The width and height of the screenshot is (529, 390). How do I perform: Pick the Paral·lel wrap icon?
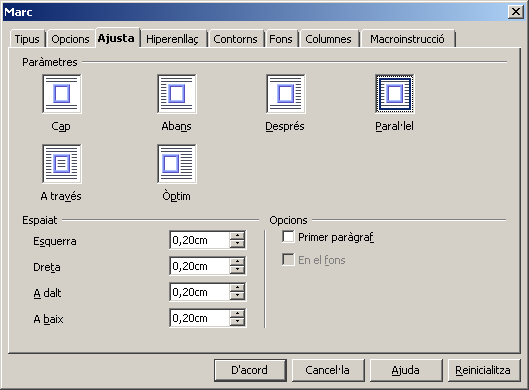[x=395, y=94]
